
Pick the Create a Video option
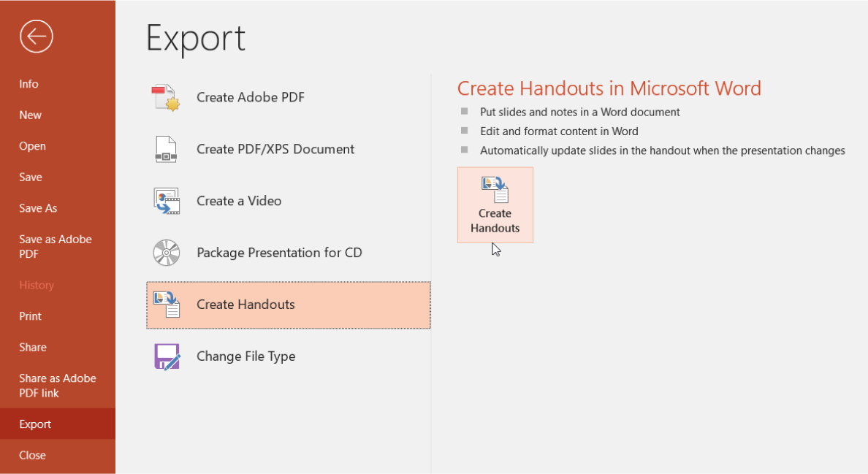[x=289, y=201]
